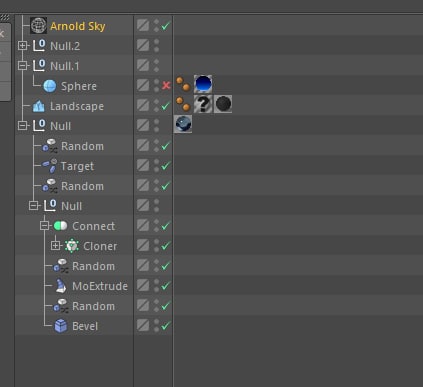Click the Random effector icon directly above Bevel

tap(61, 306)
